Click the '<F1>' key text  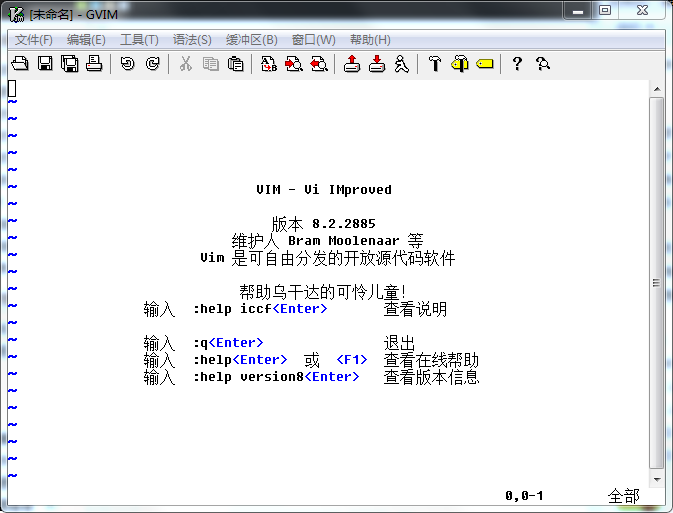point(352,359)
